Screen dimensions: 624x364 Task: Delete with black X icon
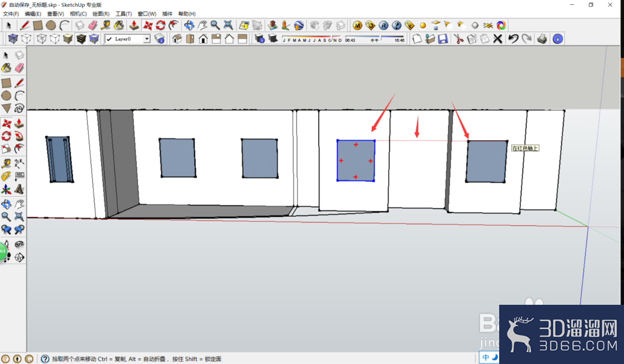click(497, 39)
